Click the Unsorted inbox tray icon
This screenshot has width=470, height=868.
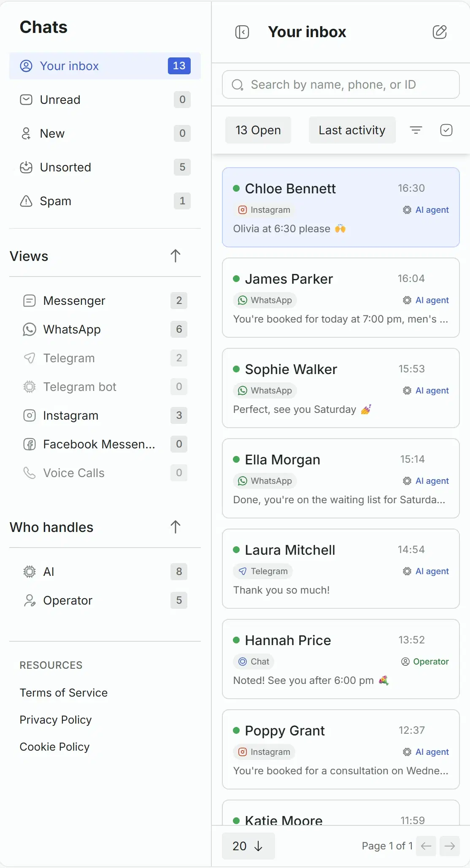click(26, 167)
